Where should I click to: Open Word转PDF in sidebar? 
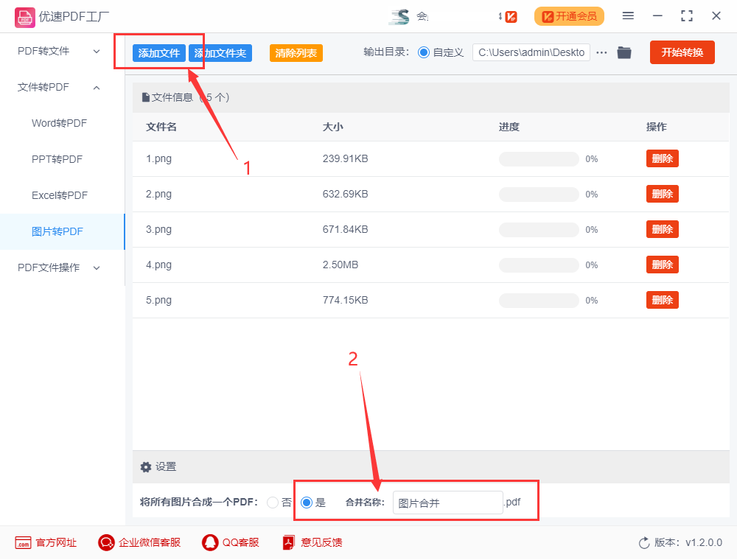coord(59,123)
